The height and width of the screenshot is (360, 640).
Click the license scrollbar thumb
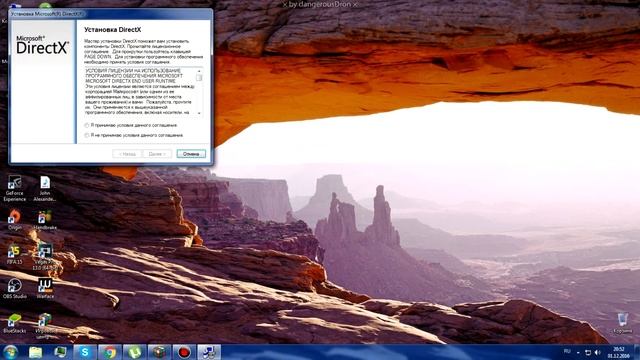tap(199, 78)
